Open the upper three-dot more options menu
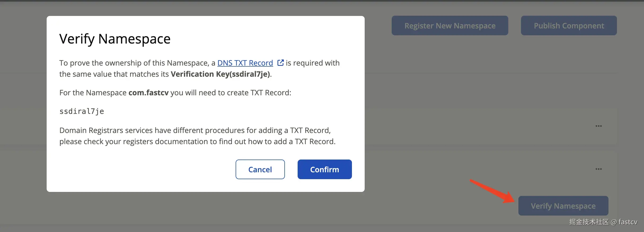This screenshot has width=644, height=232. click(x=598, y=126)
